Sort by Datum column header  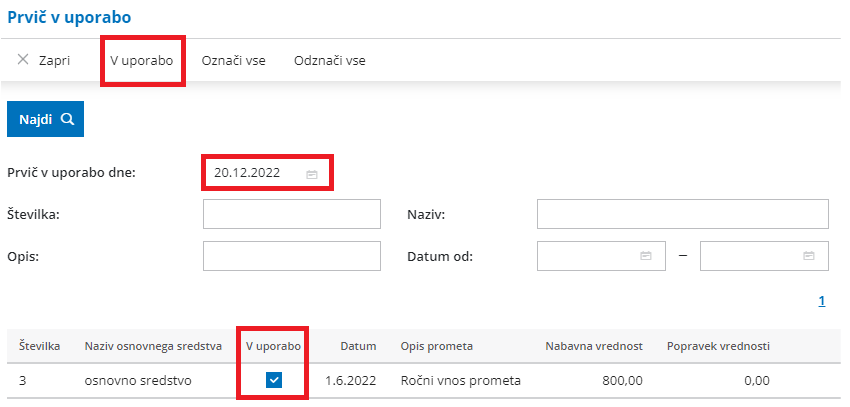click(358, 346)
